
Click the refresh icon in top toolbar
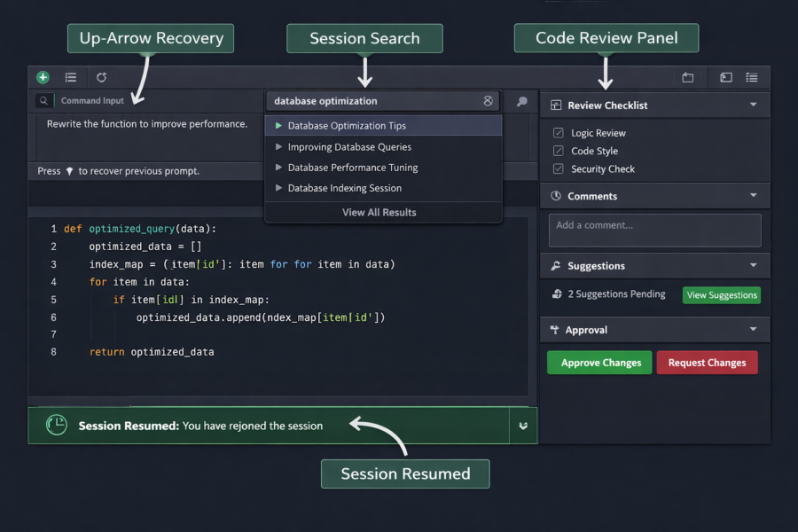[x=101, y=77]
